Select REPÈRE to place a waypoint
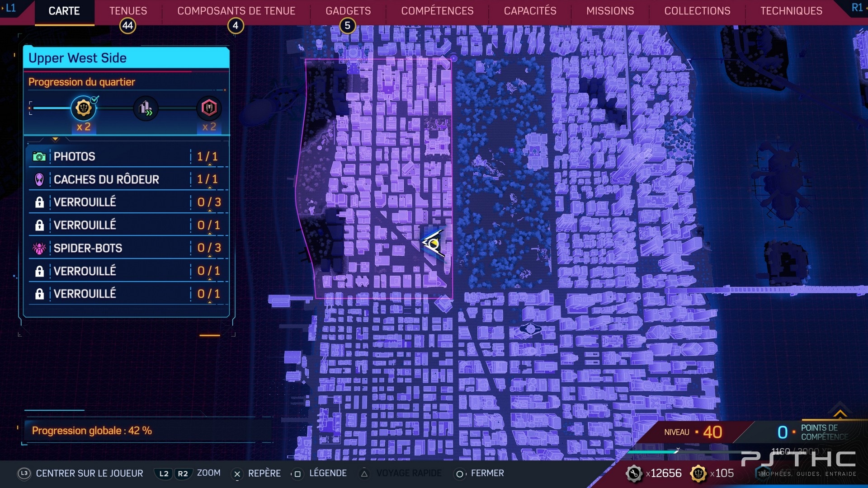This screenshot has width=868, height=488. 264,473
